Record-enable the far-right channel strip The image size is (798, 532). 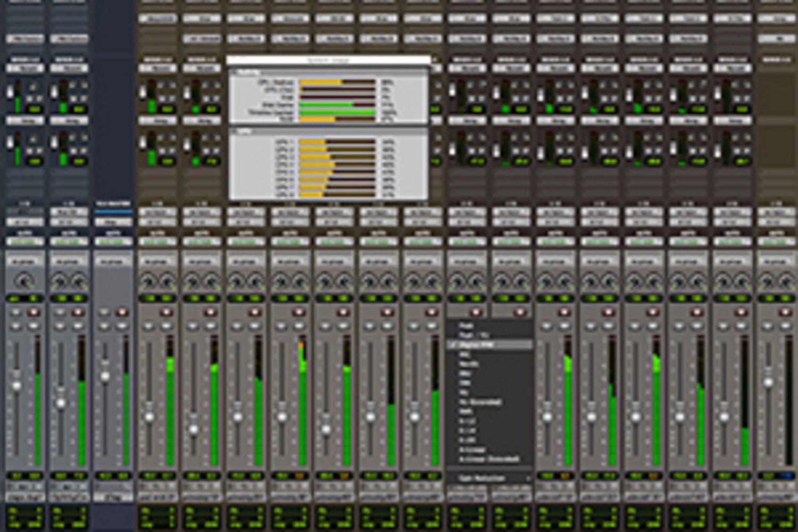point(785,312)
